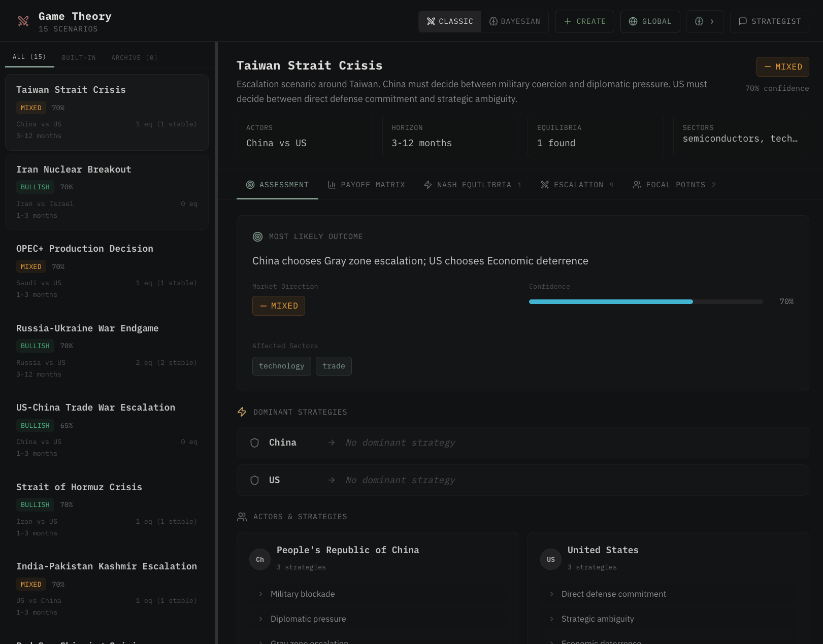Expand the Military blockade strategy
This screenshot has height=644, width=823.
377,594
